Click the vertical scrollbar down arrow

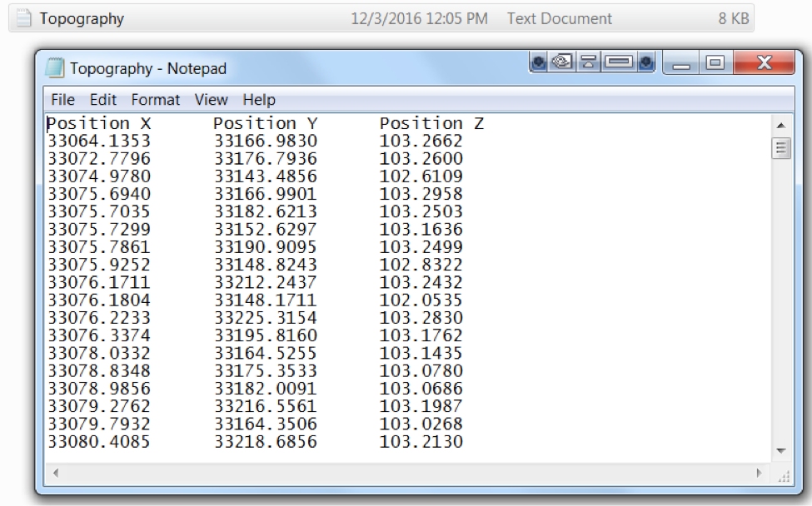pyautogui.click(x=781, y=451)
